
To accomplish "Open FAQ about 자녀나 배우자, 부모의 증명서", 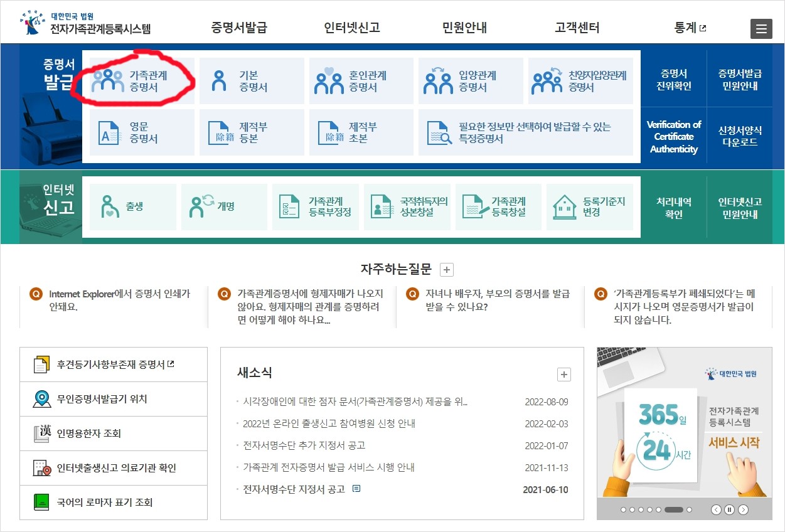I will tap(498, 300).
